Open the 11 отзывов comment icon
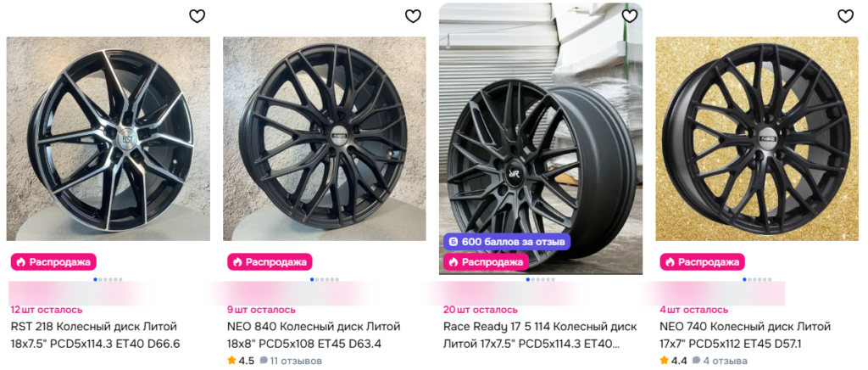Image resolution: width=868 pixels, height=370 pixels. coord(264,361)
